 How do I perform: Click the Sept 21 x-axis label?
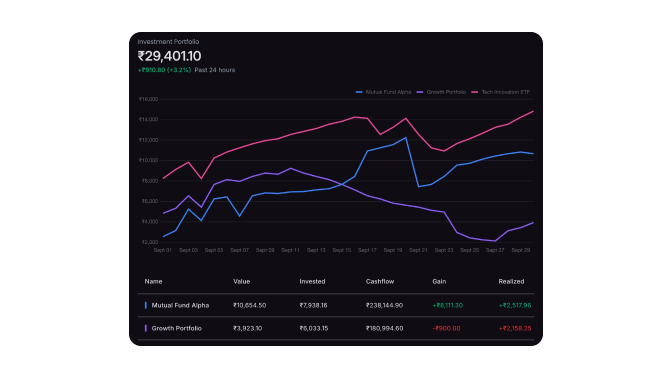coord(418,250)
